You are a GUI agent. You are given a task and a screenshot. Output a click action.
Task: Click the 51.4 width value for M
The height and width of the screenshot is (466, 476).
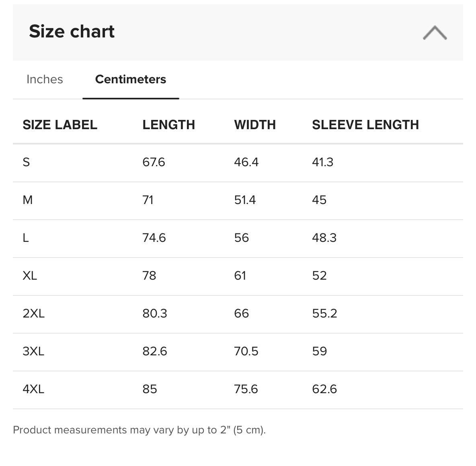tap(245, 200)
